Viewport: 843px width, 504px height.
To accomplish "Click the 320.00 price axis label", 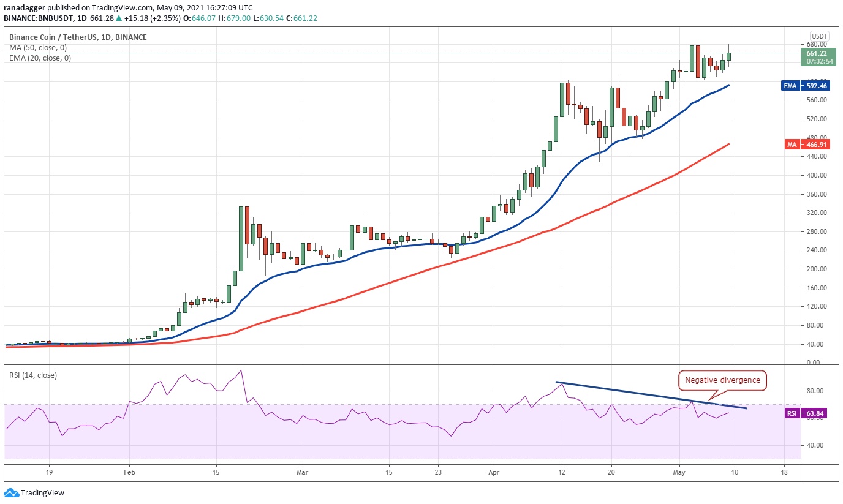I will [817, 213].
